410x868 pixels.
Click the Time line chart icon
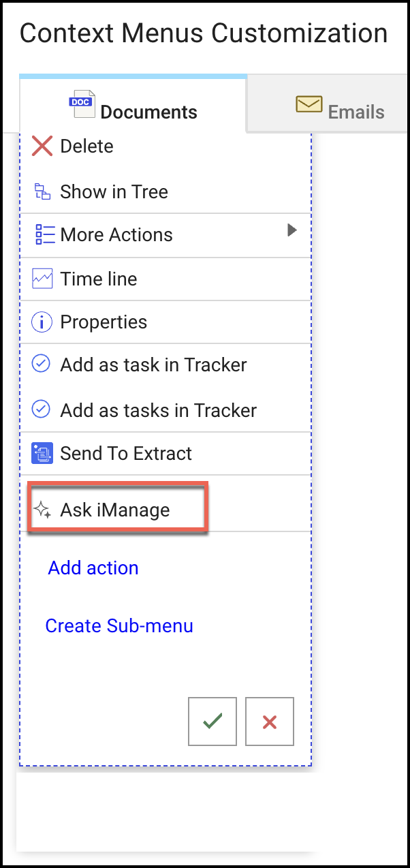pos(42,279)
